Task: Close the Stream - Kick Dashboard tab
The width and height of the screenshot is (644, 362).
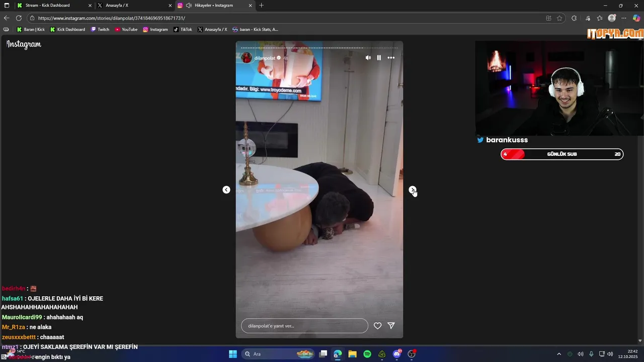Action: pyautogui.click(x=90, y=6)
